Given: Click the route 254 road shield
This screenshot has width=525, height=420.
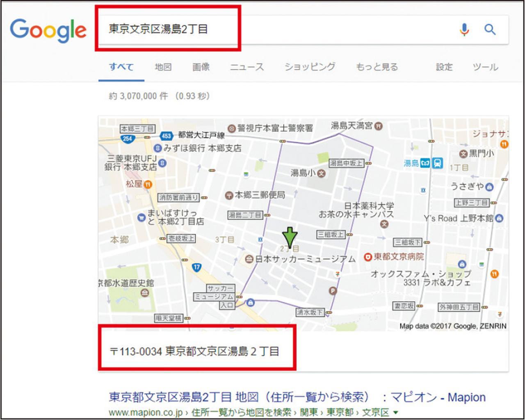Looking at the screenshot, I should pos(128,138).
